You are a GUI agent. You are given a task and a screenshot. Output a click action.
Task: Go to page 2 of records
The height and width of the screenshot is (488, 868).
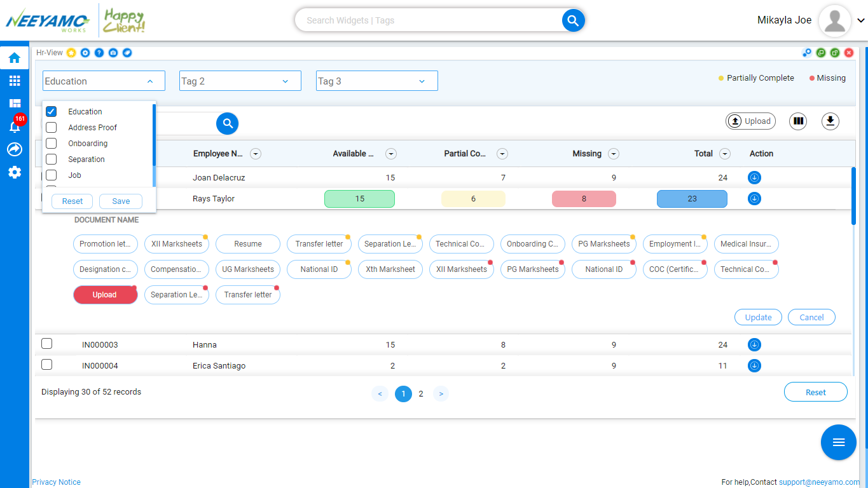pos(421,394)
